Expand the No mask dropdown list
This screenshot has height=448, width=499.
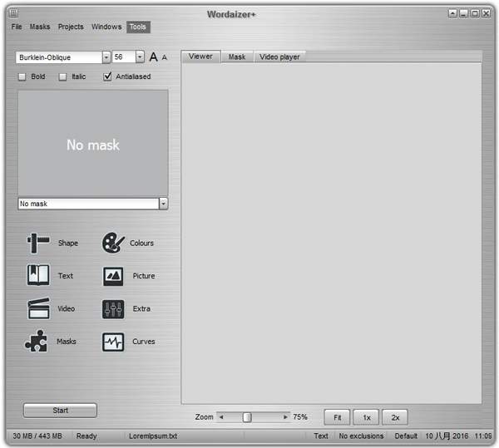click(163, 204)
